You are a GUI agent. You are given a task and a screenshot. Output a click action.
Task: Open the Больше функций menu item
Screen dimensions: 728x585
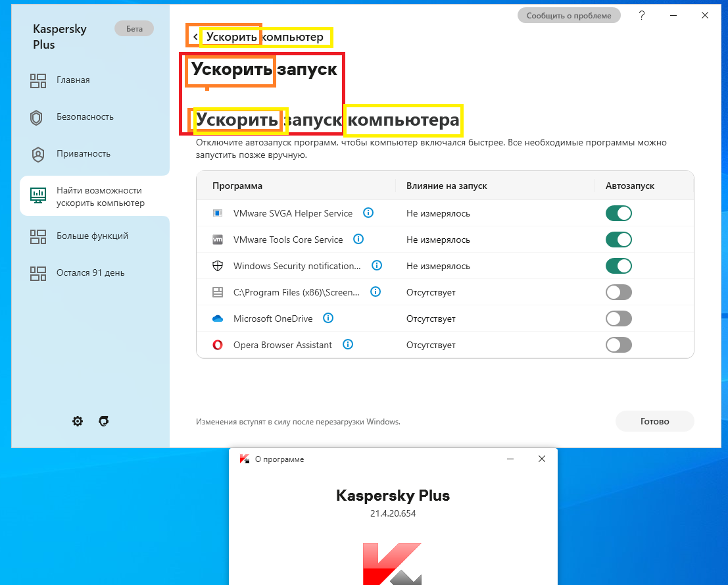coord(91,236)
